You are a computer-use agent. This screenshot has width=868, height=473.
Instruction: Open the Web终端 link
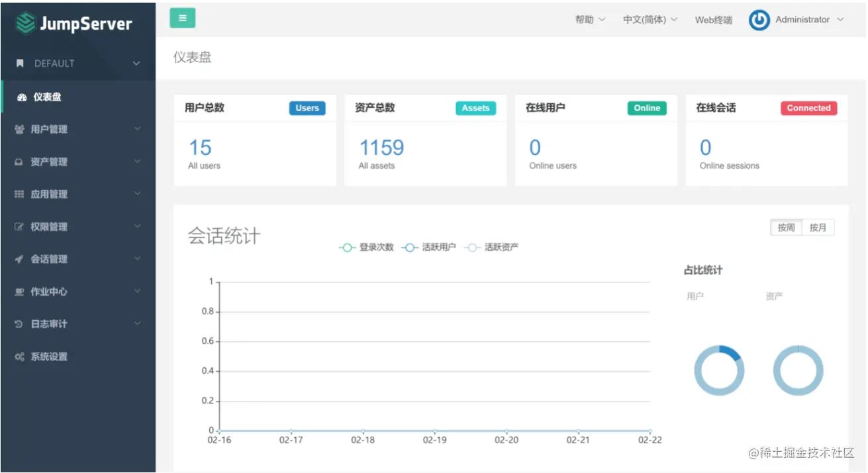tap(714, 20)
